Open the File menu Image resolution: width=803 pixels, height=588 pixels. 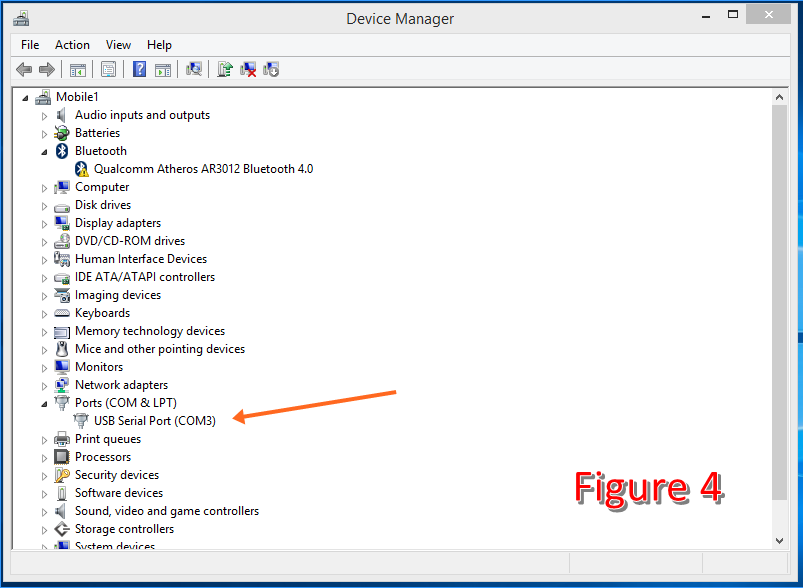pyautogui.click(x=30, y=45)
